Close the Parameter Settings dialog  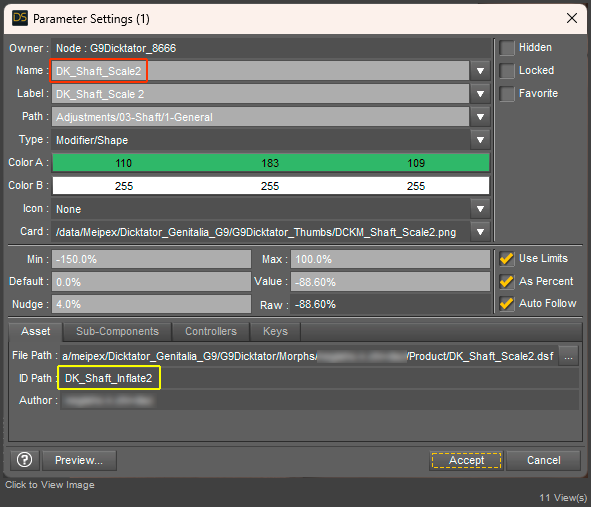pyautogui.click(x=572, y=18)
